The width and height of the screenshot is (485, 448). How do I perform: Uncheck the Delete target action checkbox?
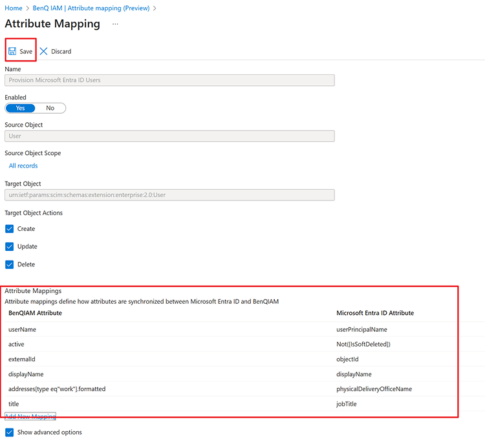click(x=9, y=264)
